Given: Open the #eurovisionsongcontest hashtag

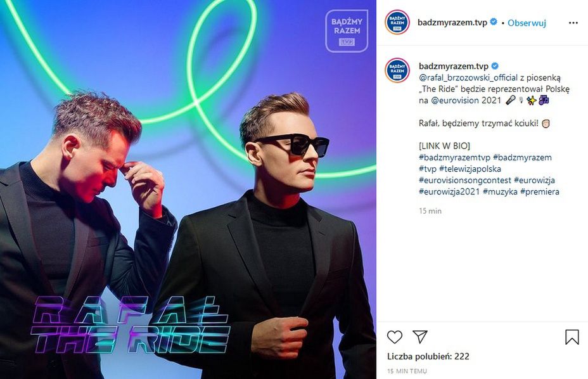Looking at the screenshot, I should [465, 180].
